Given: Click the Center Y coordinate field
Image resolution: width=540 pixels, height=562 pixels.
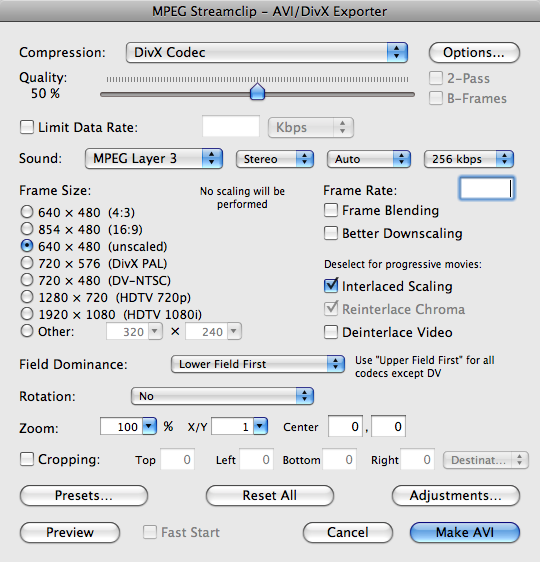Looking at the screenshot, I should click(388, 426).
